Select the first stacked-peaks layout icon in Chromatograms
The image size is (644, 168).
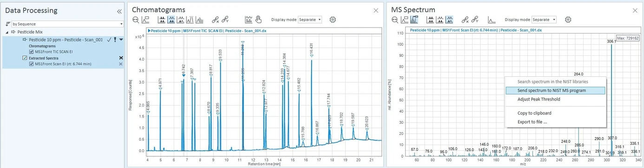click(x=162, y=20)
